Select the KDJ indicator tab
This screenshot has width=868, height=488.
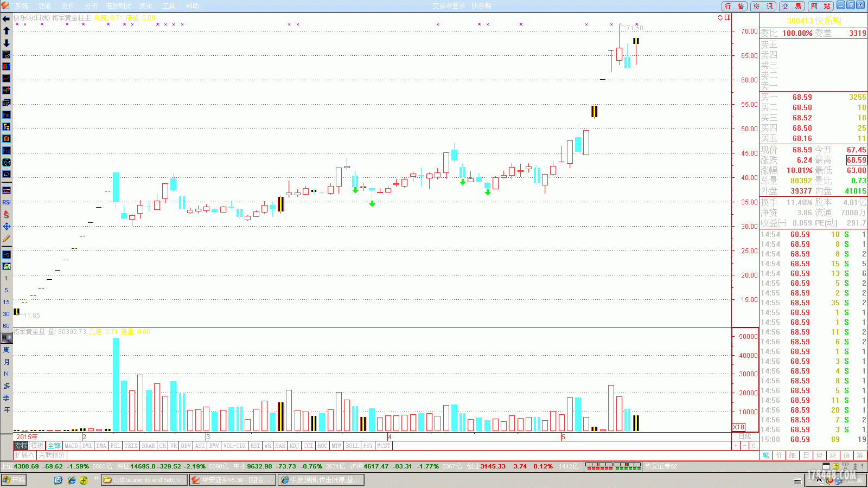pos(295,446)
